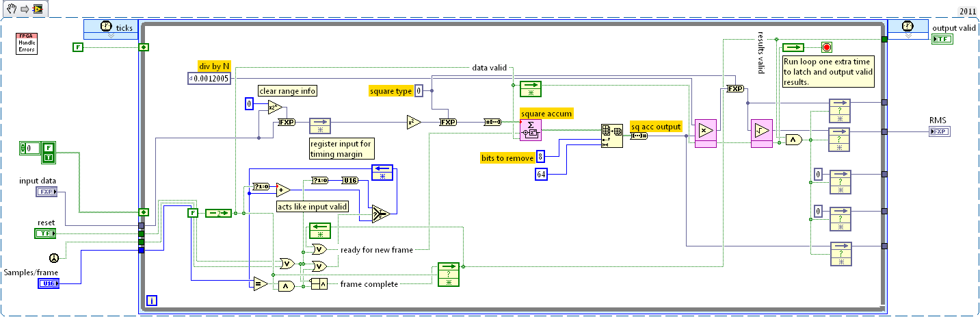Select the square accum node

click(531, 129)
